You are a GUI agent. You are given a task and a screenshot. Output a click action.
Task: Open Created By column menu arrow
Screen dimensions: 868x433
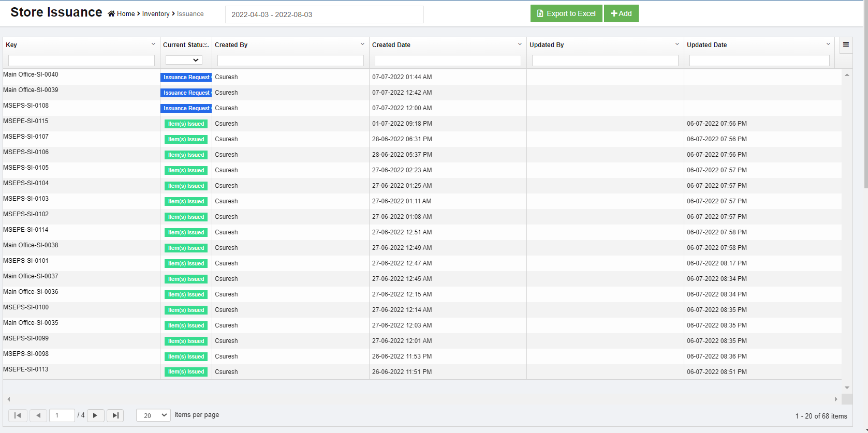pyautogui.click(x=362, y=44)
